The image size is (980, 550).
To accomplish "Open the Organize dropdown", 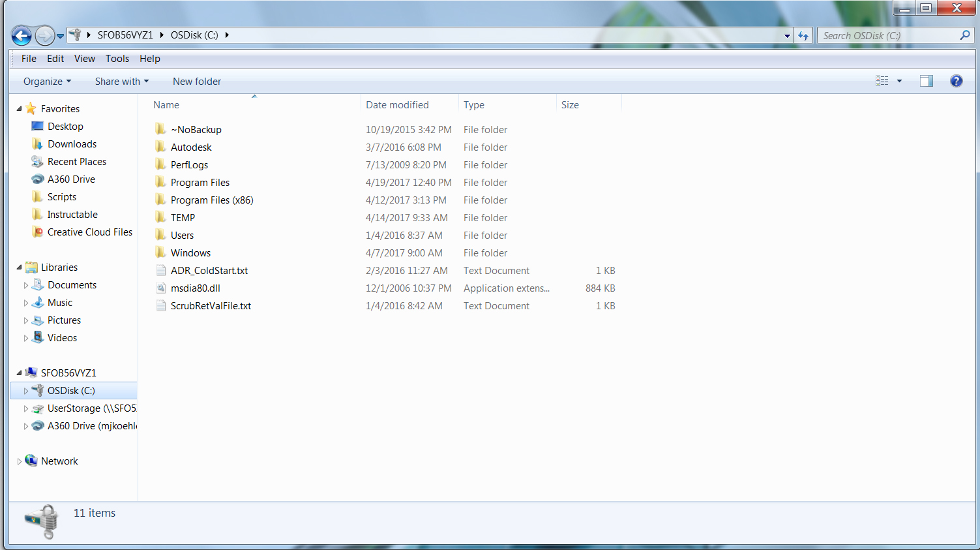I will point(47,82).
